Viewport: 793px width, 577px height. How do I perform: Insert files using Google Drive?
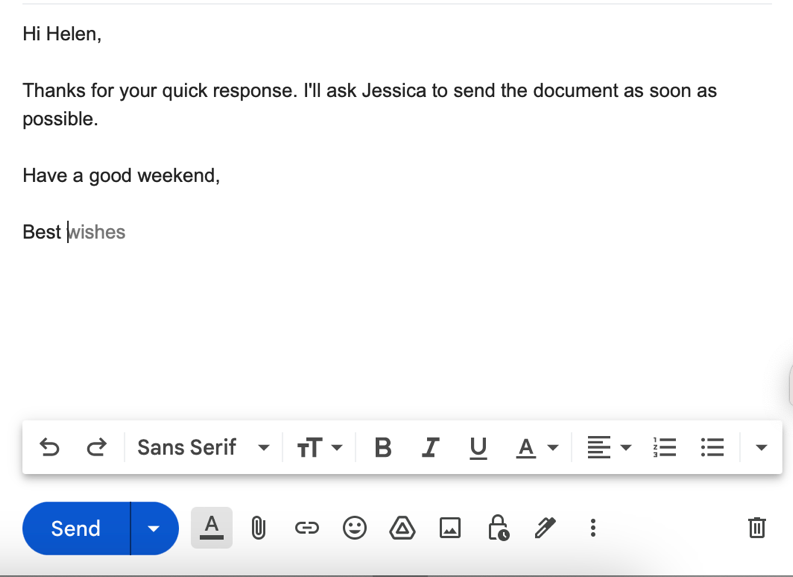(x=402, y=528)
